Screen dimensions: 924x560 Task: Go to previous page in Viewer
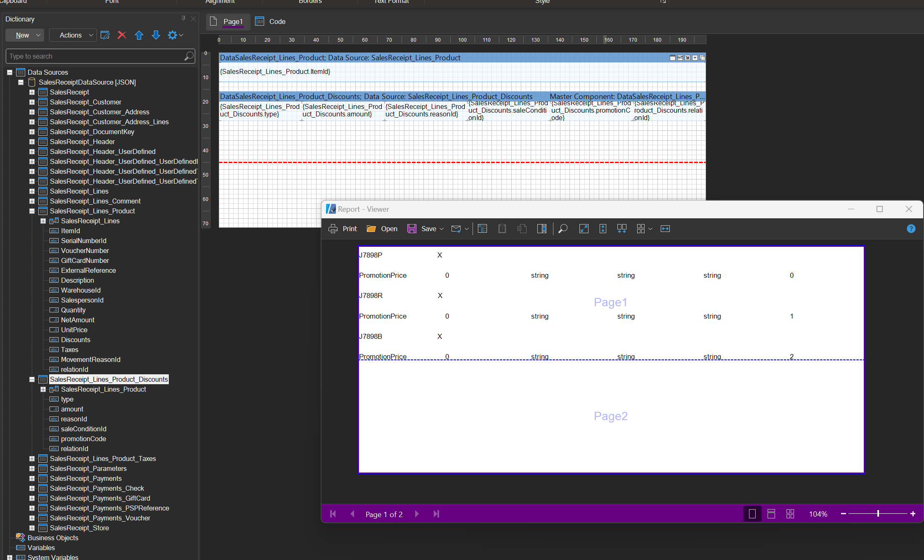tap(352, 514)
